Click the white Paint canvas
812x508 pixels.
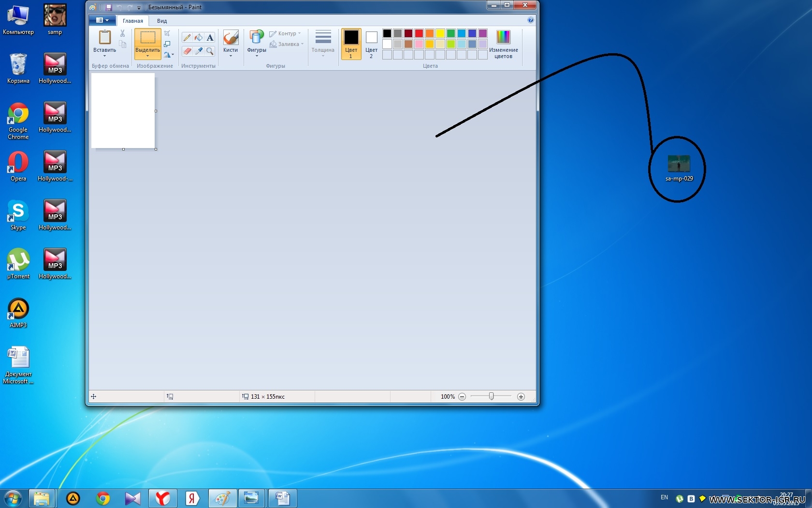tap(123, 111)
